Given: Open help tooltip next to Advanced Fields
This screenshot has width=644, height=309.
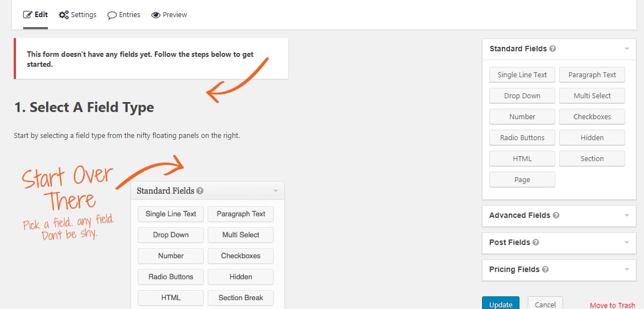Looking at the screenshot, I should point(556,215).
